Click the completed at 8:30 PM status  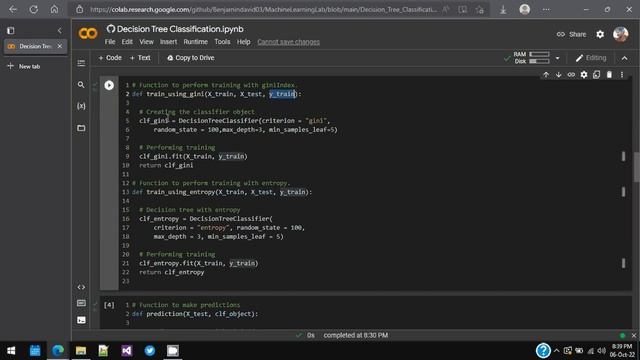pos(356,336)
